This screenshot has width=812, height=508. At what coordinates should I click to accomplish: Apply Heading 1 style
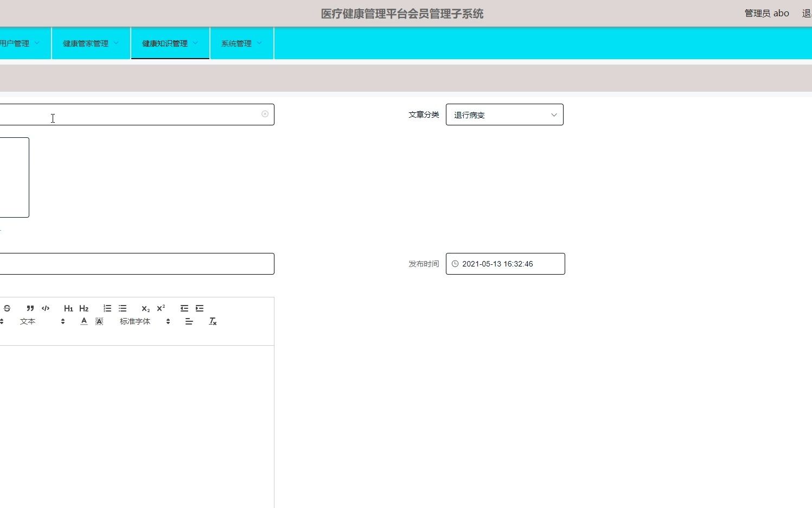point(68,308)
